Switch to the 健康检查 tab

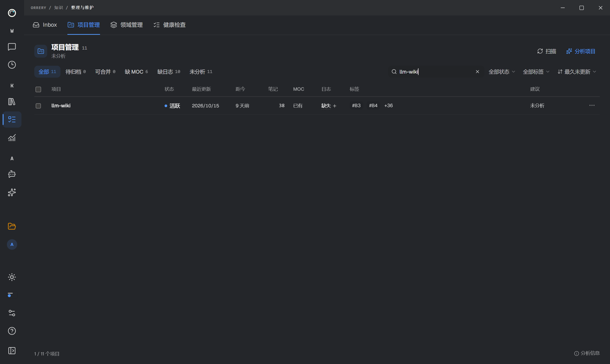click(x=170, y=25)
